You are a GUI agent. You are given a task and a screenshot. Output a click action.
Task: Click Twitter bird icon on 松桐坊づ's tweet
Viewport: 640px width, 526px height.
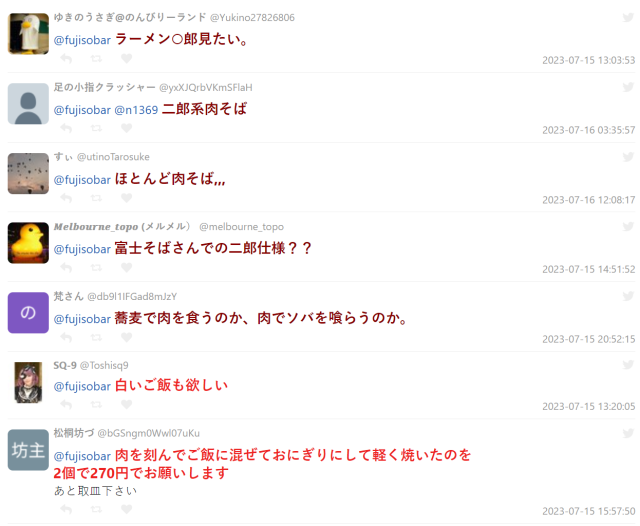click(x=628, y=433)
